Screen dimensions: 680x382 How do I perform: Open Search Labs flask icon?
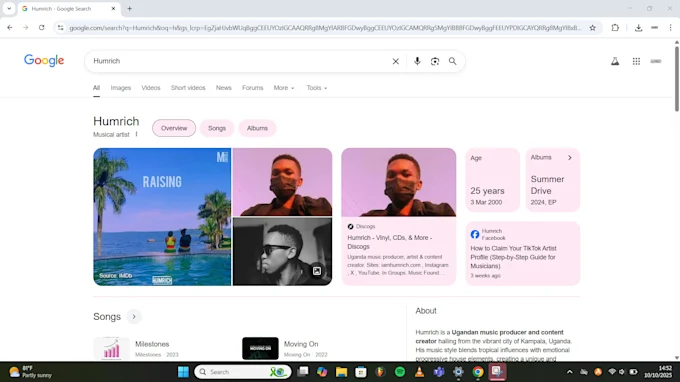point(615,61)
